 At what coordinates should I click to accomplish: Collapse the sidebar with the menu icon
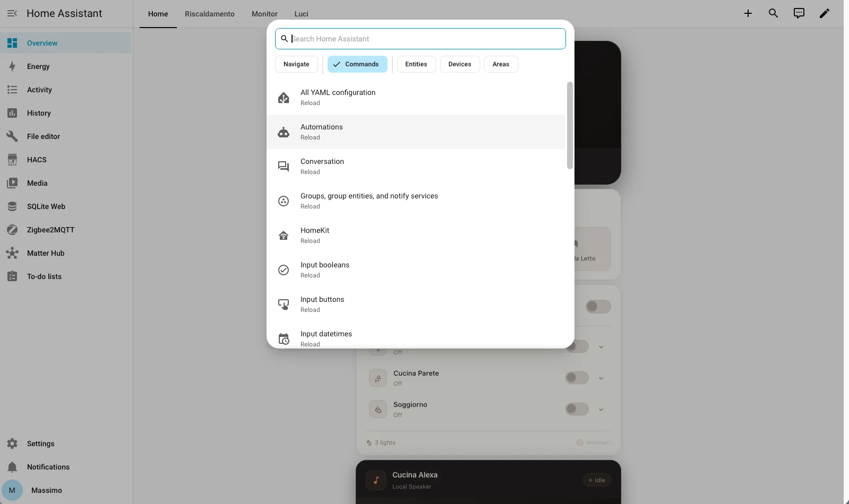pos(12,13)
